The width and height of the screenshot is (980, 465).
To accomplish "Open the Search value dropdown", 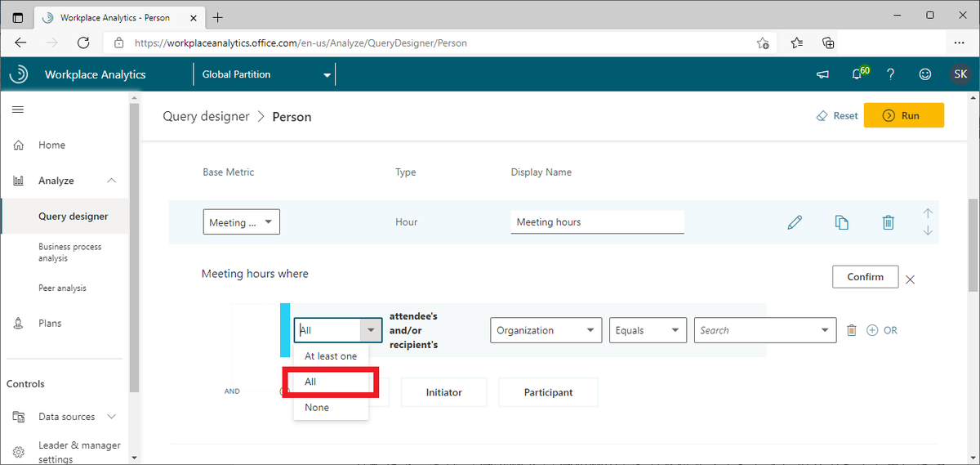I will (764, 330).
